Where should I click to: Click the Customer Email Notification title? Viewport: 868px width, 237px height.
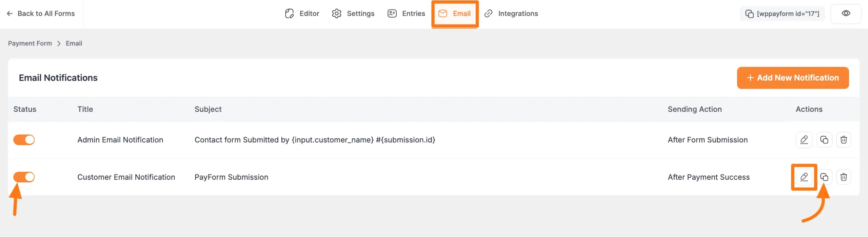pos(126,177)
